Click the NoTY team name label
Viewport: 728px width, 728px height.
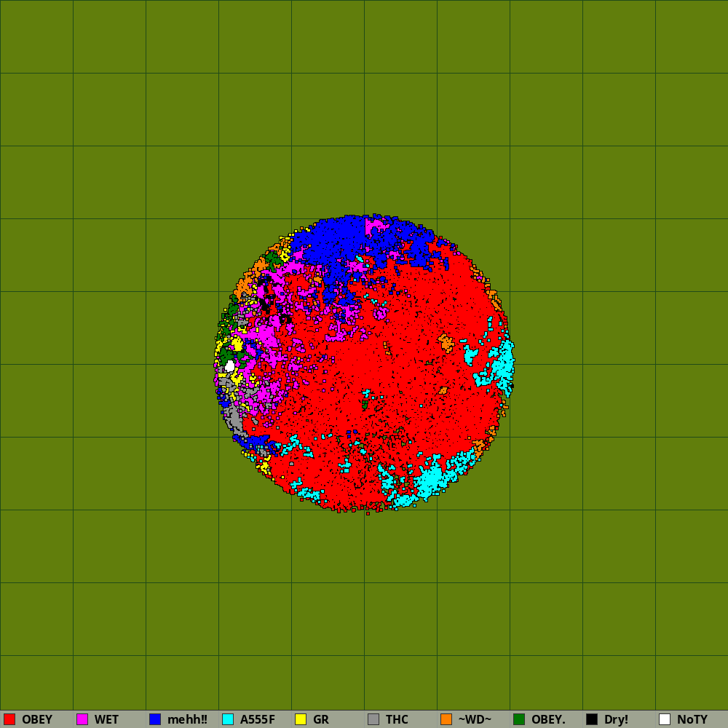click(692, 719)
